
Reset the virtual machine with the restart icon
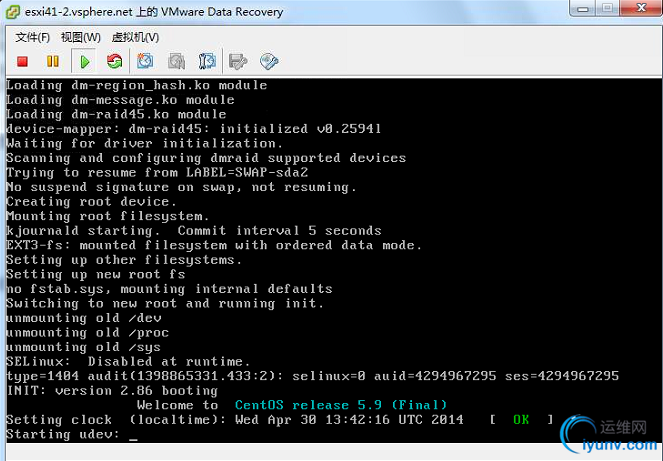click(115, 62)
